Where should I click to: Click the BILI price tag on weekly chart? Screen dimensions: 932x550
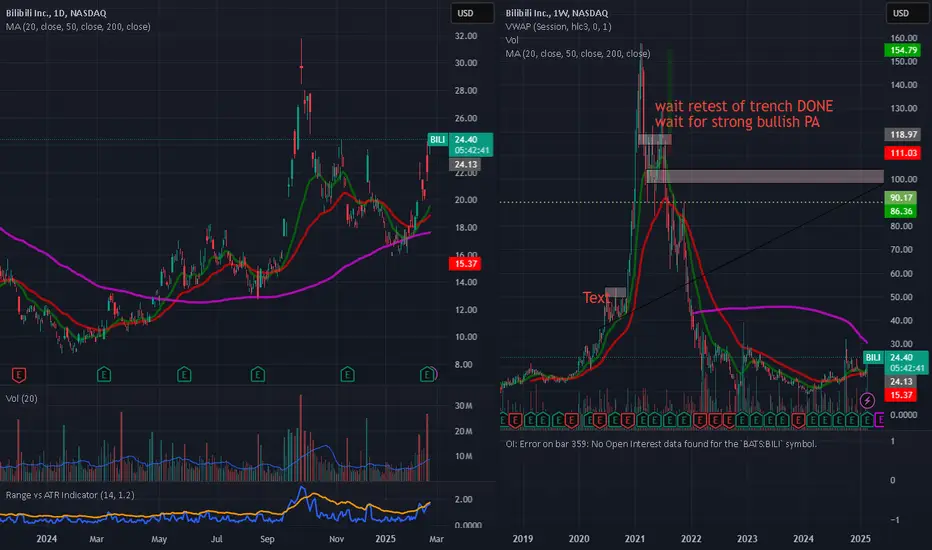click(873, 357)
